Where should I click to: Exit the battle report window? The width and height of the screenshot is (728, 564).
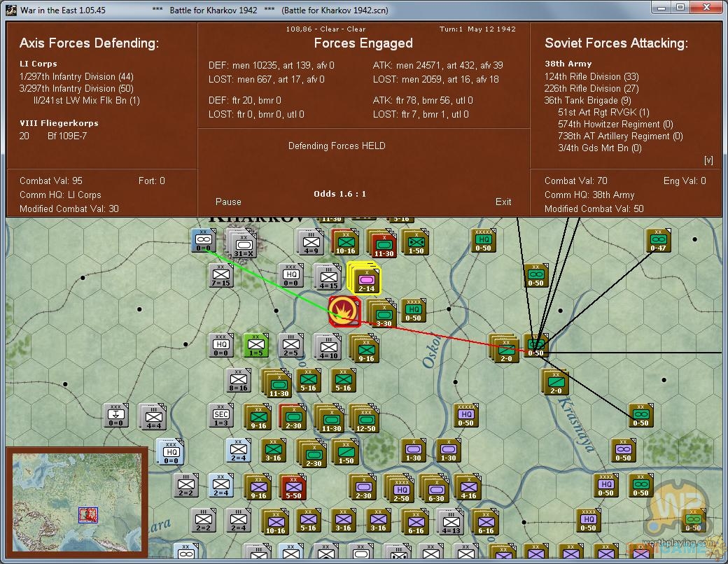(x=503, y=202)
